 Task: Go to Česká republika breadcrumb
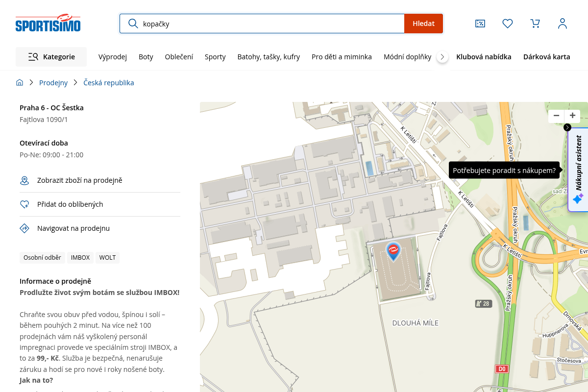(109, 83)
